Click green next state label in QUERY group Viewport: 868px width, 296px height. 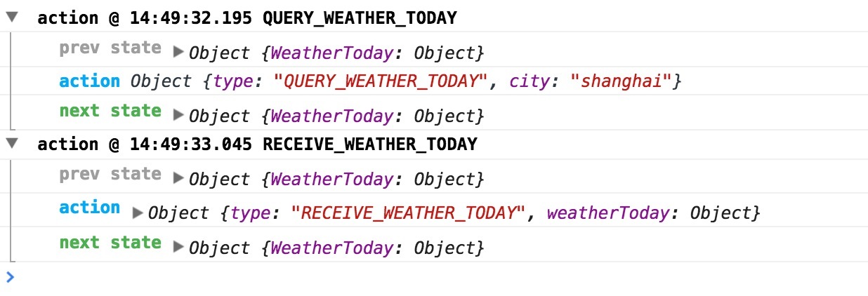click(110, 111)
